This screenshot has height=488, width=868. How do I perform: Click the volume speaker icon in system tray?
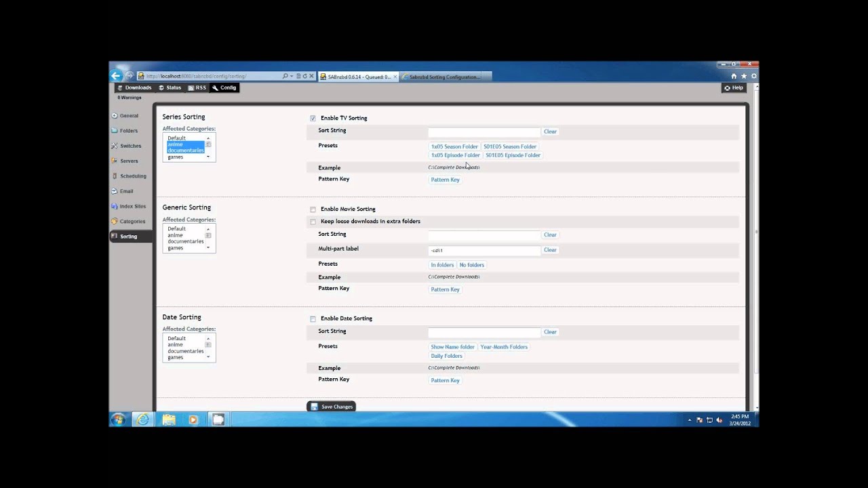point(719,420)
